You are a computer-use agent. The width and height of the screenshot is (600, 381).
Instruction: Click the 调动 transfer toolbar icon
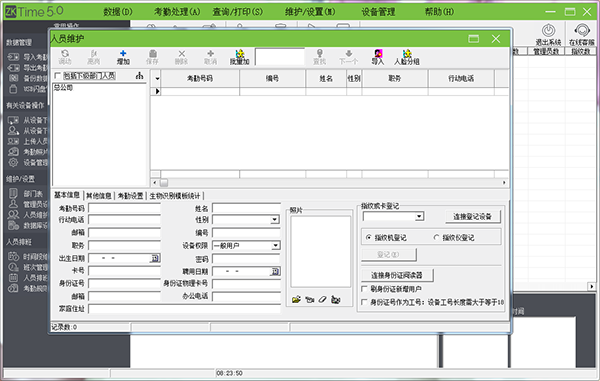(x=65, y=54)
